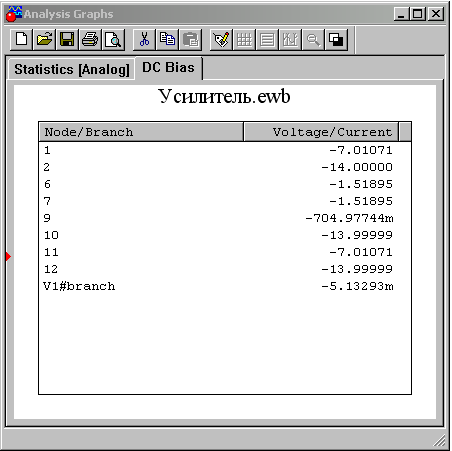452x451 pixels.
Task: Toggle the legend lines icon
Action: pyautogui.click(x=267, y=40)
